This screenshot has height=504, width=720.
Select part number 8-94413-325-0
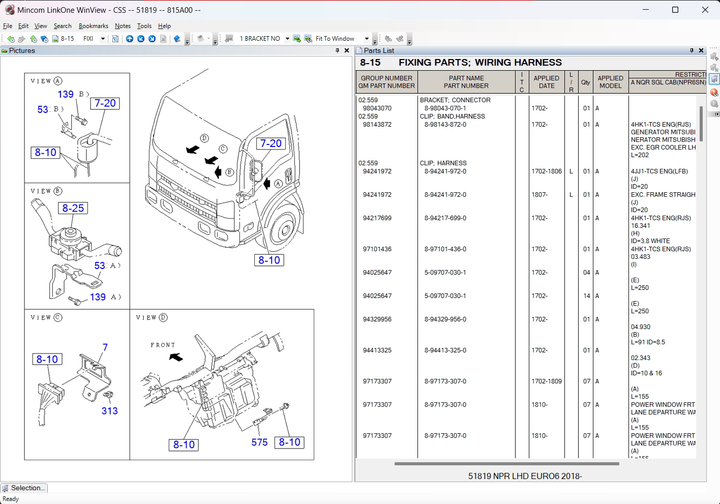click(445, 350)
